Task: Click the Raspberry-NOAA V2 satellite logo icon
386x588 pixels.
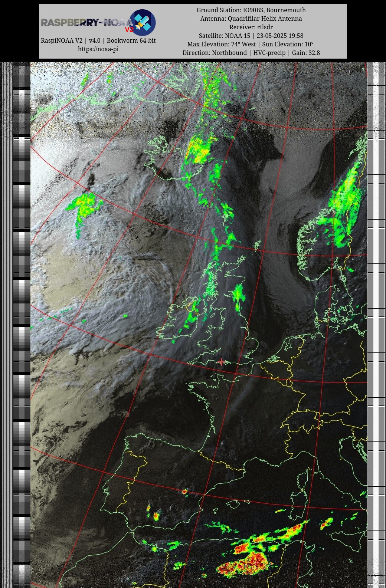Action: pyautogui.click(x=143, y=23)
